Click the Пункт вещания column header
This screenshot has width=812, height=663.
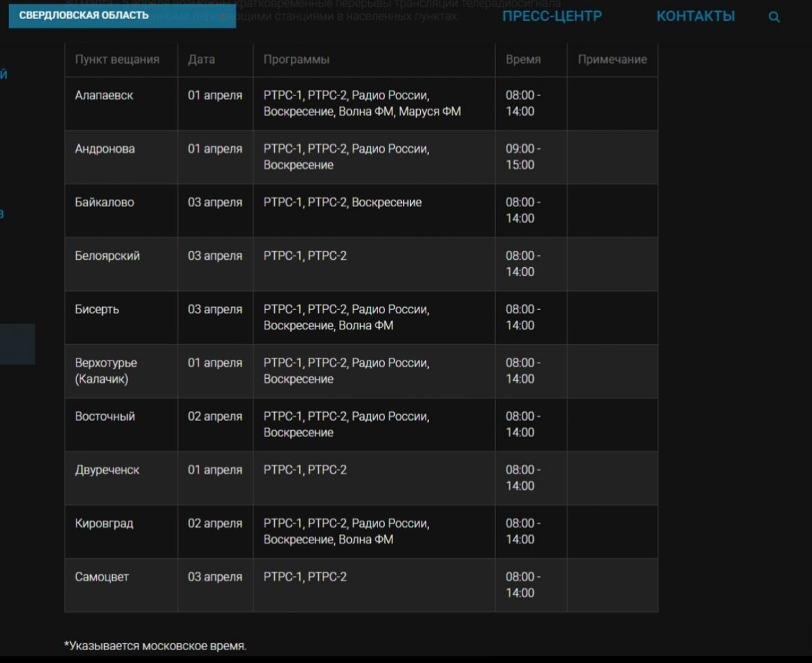117,60
